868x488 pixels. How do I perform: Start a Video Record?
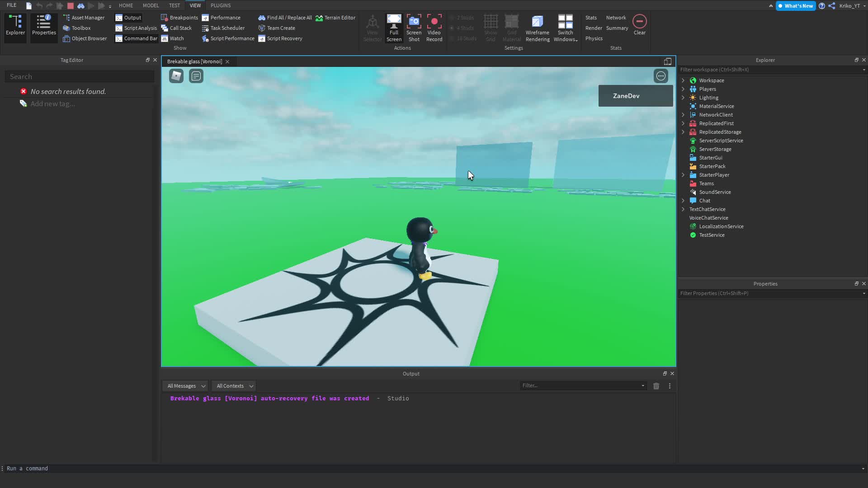pos(434,28)
